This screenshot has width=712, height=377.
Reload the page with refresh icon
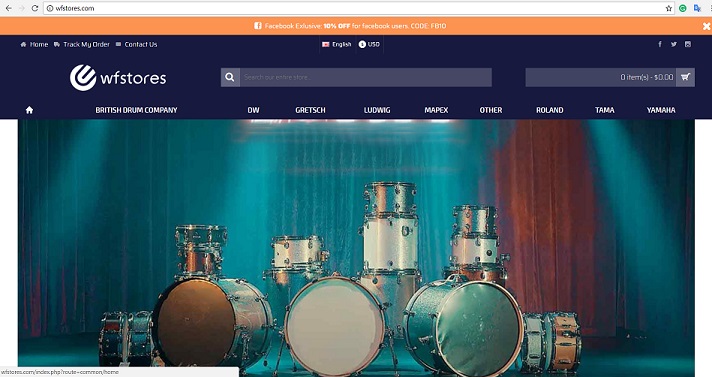[35, 8]
